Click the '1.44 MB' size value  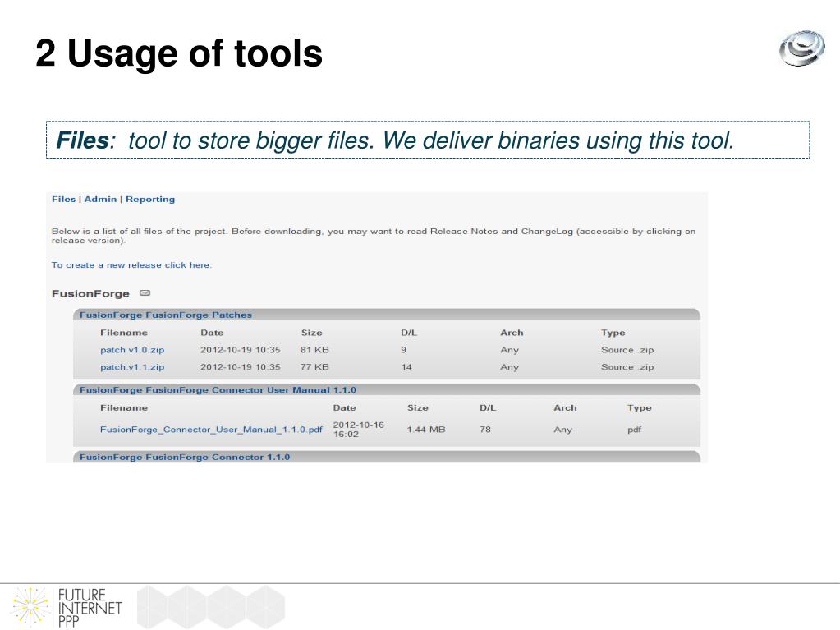click(x=426, y=430)
